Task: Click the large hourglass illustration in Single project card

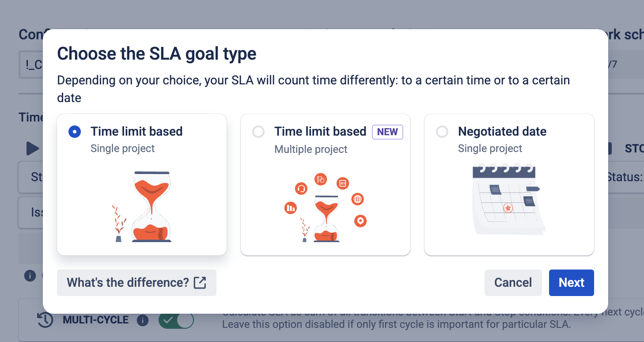Action: 152,207
